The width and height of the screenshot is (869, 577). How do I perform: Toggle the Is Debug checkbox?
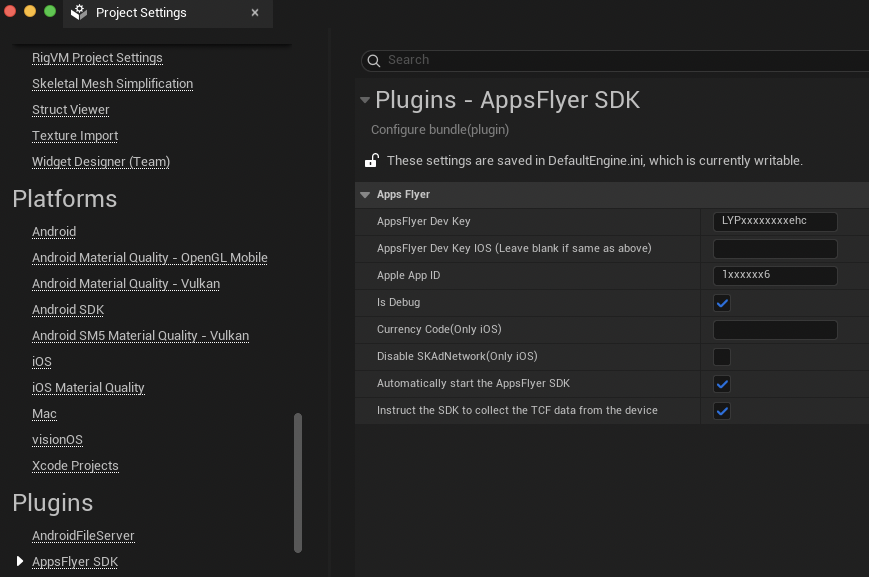click(722, 303)
